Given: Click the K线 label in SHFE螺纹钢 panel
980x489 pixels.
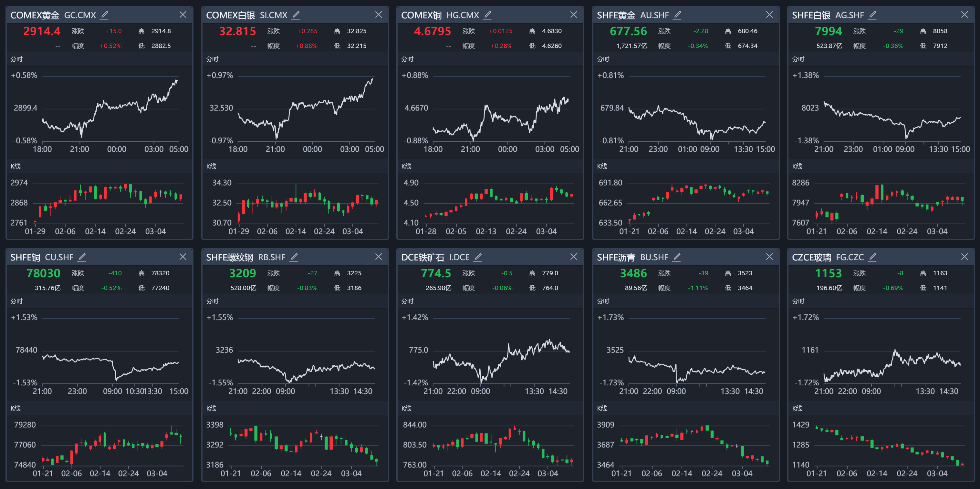Looking at the screenshot, I should 211,408.
